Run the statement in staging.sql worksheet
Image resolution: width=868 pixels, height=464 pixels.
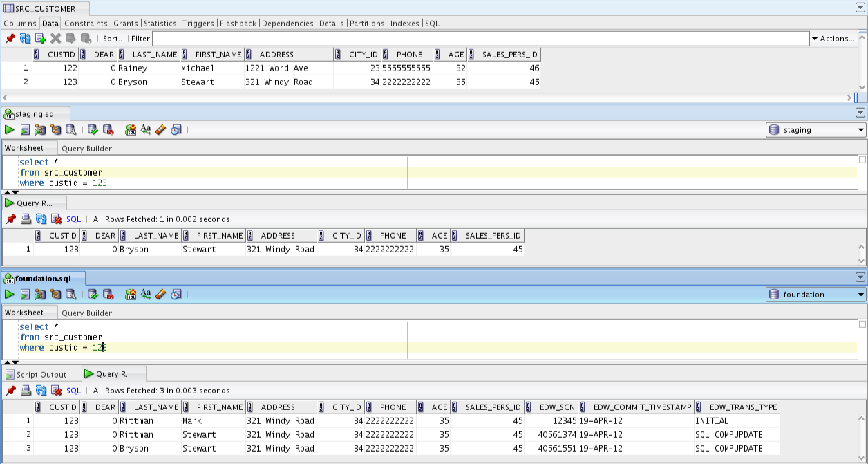10,129
